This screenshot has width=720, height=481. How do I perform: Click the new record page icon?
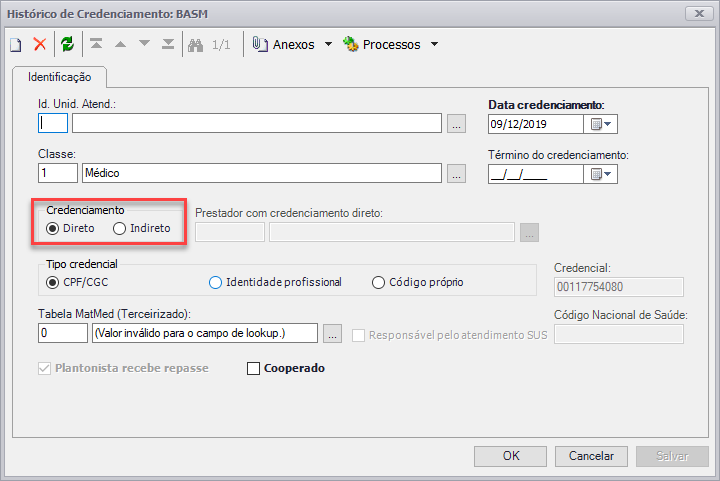[x=16, y=45]
